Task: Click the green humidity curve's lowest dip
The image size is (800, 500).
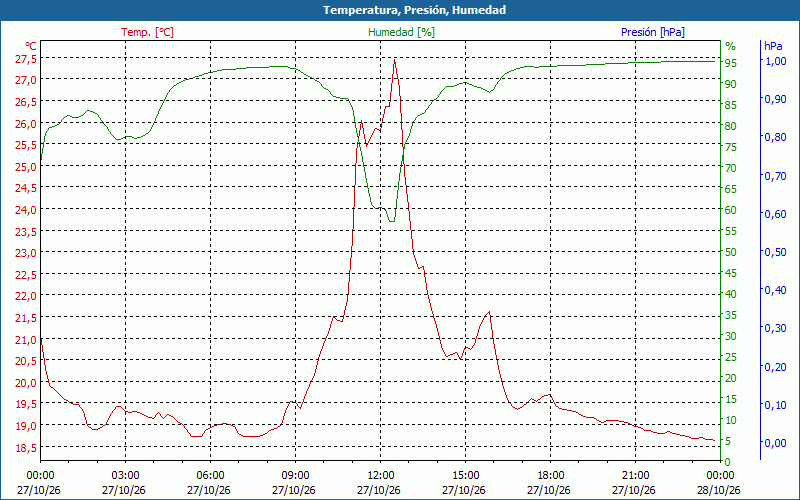Action: click(391, 221)
